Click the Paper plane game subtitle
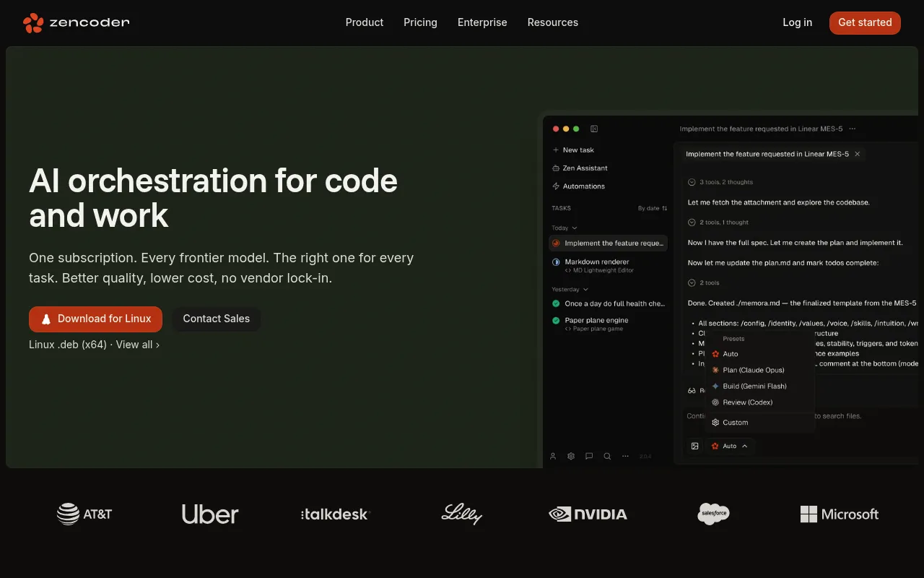924x578 pixels. (x=594, y=329)
